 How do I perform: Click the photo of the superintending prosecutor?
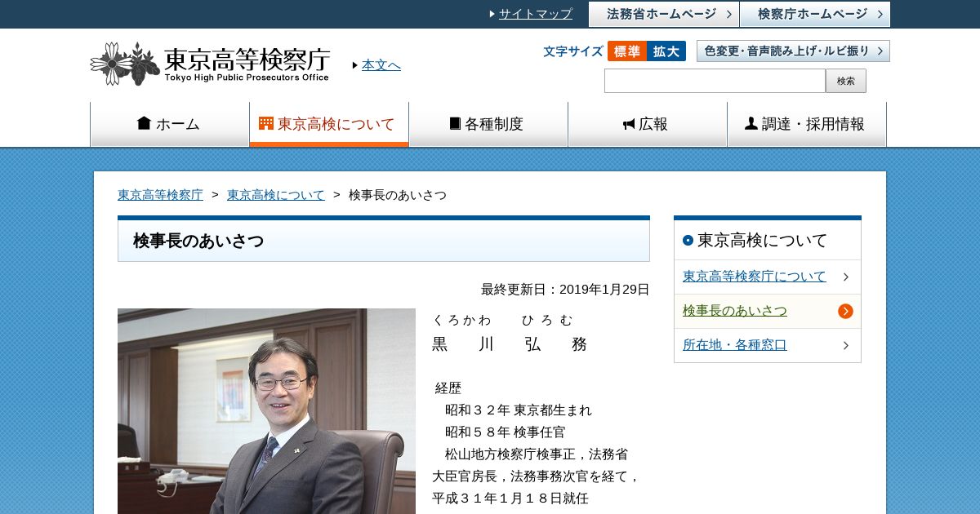266,411
